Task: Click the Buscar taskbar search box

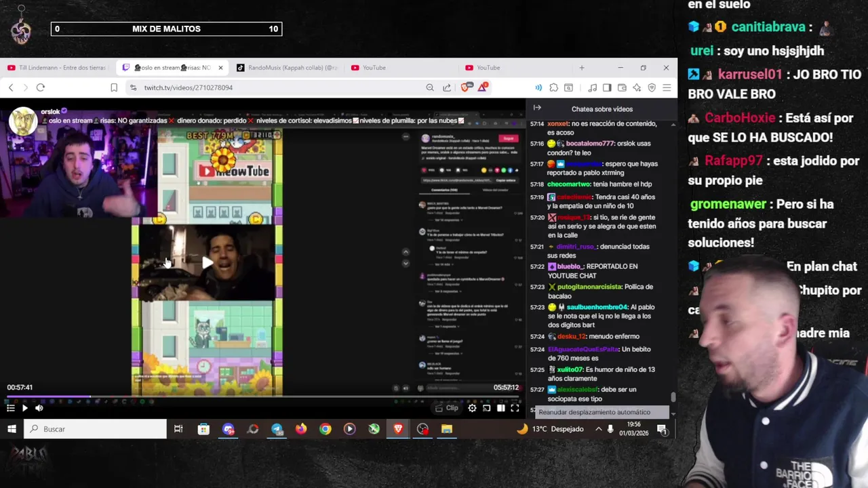Action: (x=96, y=429)
